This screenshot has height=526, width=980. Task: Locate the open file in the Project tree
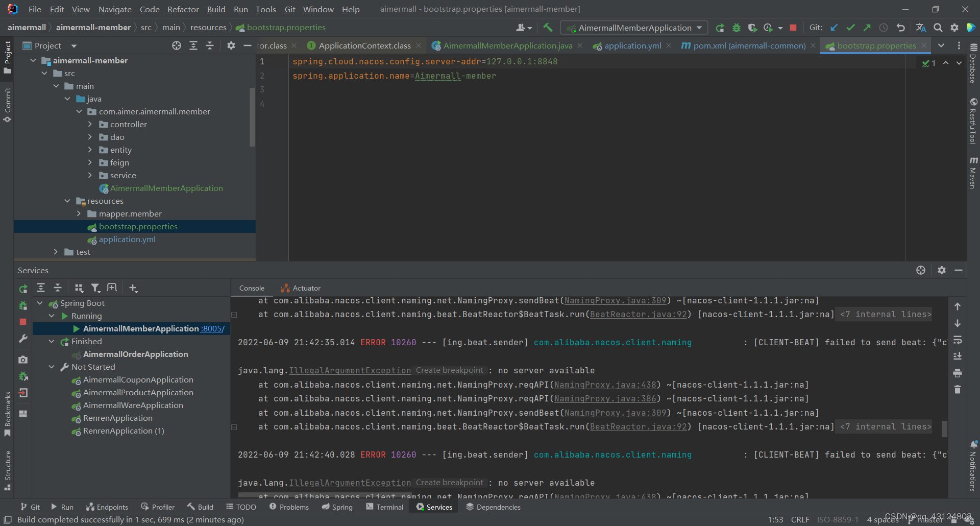177,45
